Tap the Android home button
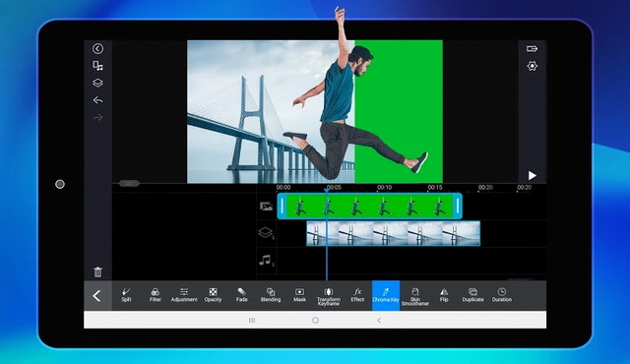The image size is (630, 364). [315, 321]
